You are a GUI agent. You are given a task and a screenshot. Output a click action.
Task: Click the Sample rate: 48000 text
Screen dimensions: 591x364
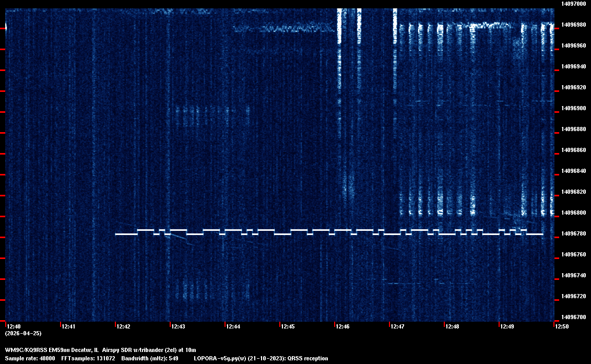[x=30, y=358]
